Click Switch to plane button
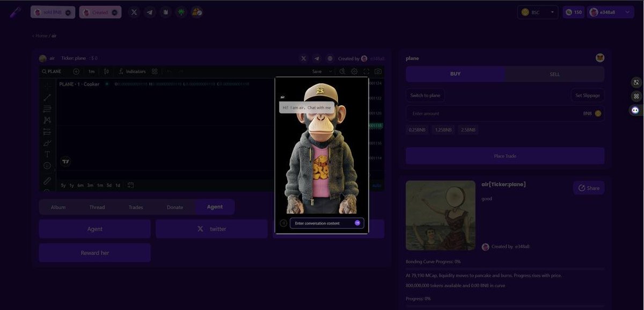Viewport: 644px width, 310px height. tap(425, 95)
